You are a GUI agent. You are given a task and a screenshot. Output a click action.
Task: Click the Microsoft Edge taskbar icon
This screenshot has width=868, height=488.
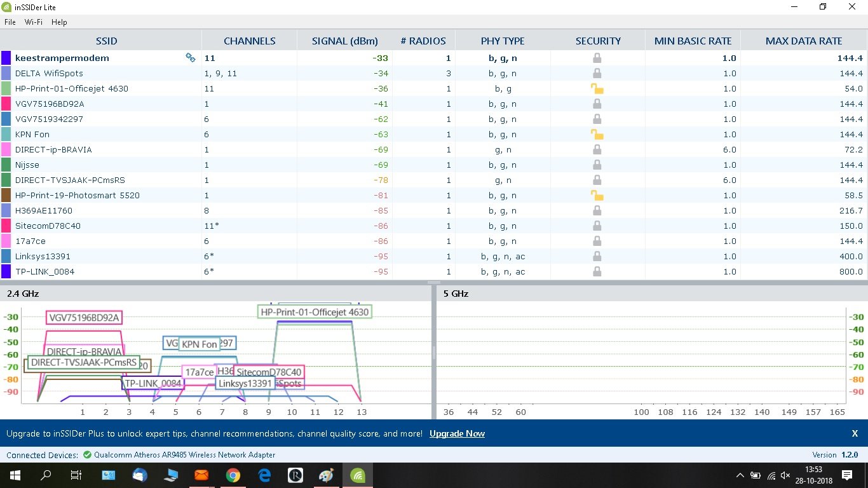[264, 475]
